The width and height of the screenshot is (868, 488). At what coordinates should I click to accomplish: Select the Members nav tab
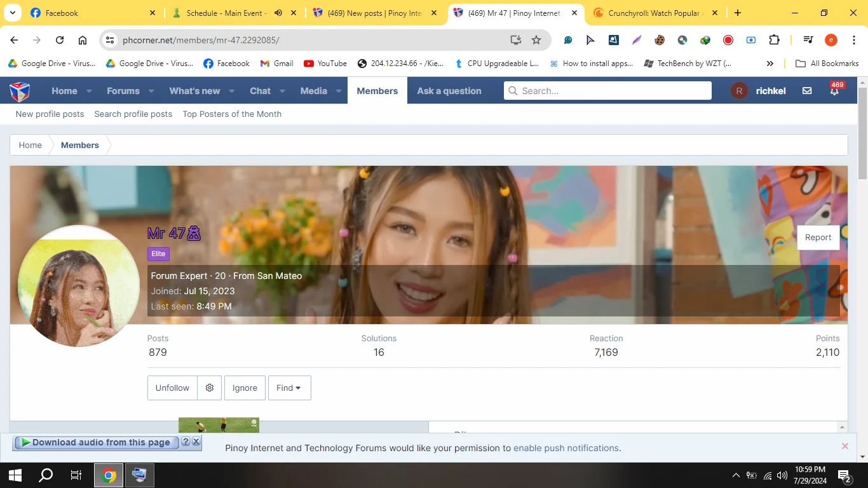377,91
